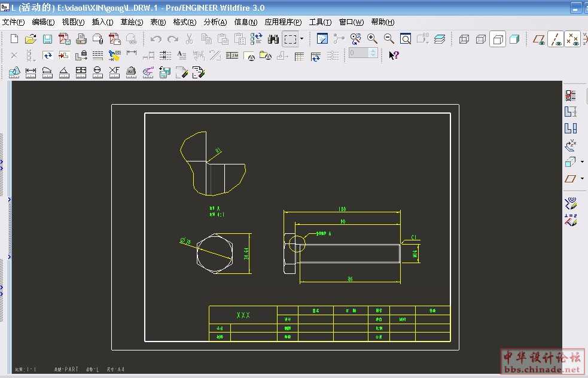The image size is (588, 378).
Task: Expand dropdown arrow beside brown plane icon
Action: coord(583,178)
